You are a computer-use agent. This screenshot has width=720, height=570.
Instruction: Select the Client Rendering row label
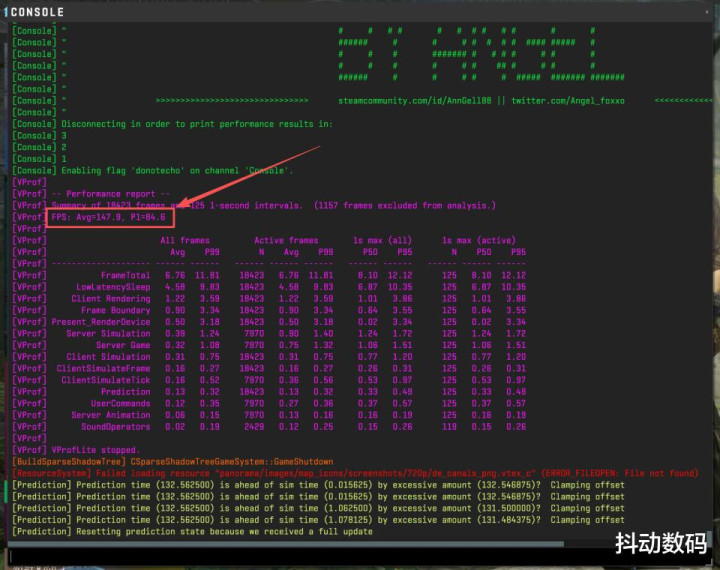110,299
